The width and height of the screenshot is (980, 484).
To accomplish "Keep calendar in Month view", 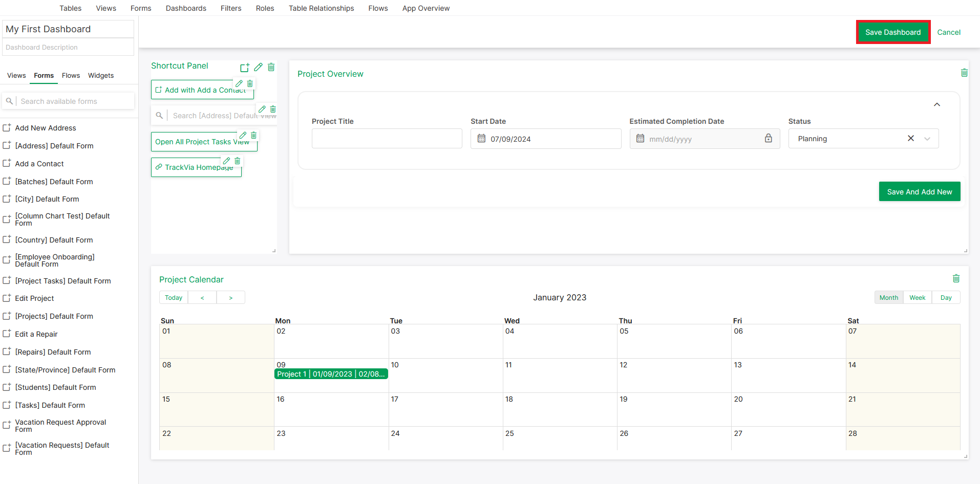I will pyautogui.click(x=888, y=297).
